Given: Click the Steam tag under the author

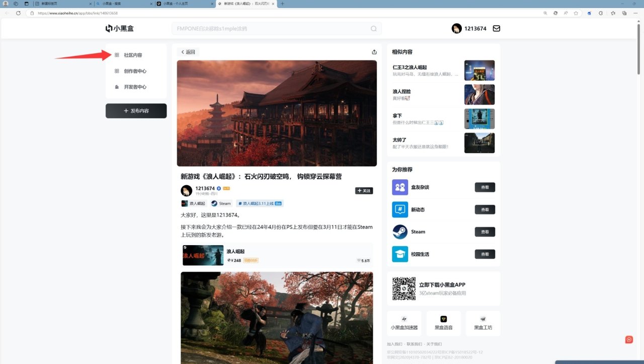Looking at the screenshot, I should tap(221, 203).
